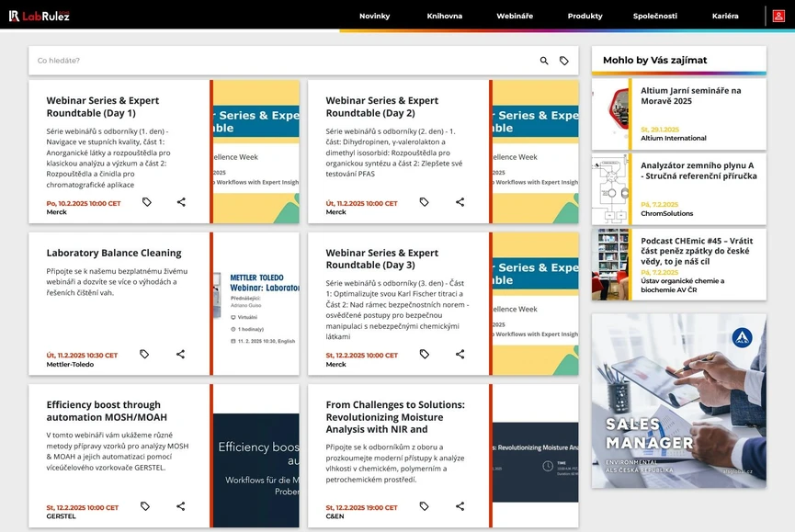Screen dimensions: 795x532
Task: Click the Analyzátor zemního plynu thumbnail image
Action: pyautogui.click(x=610, y=189)
